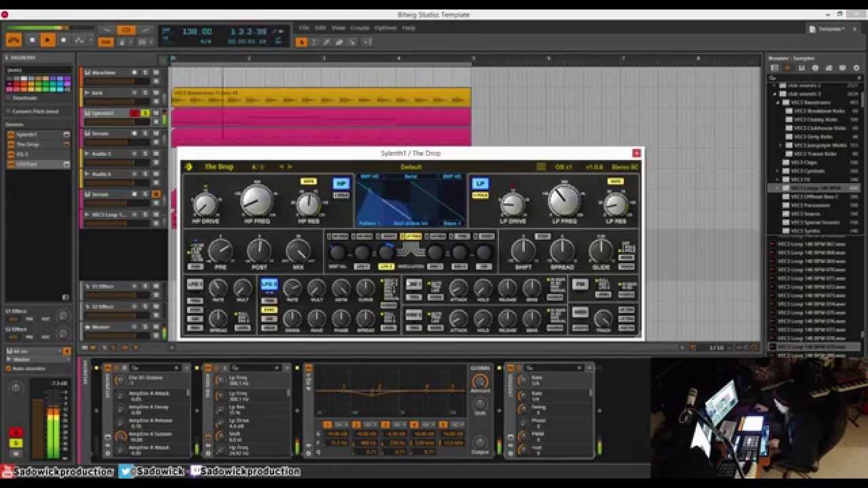The width and height of the screenshot is (868, 488).
Task: Select The Drop device in Devices list
Action: click(38, 144)
